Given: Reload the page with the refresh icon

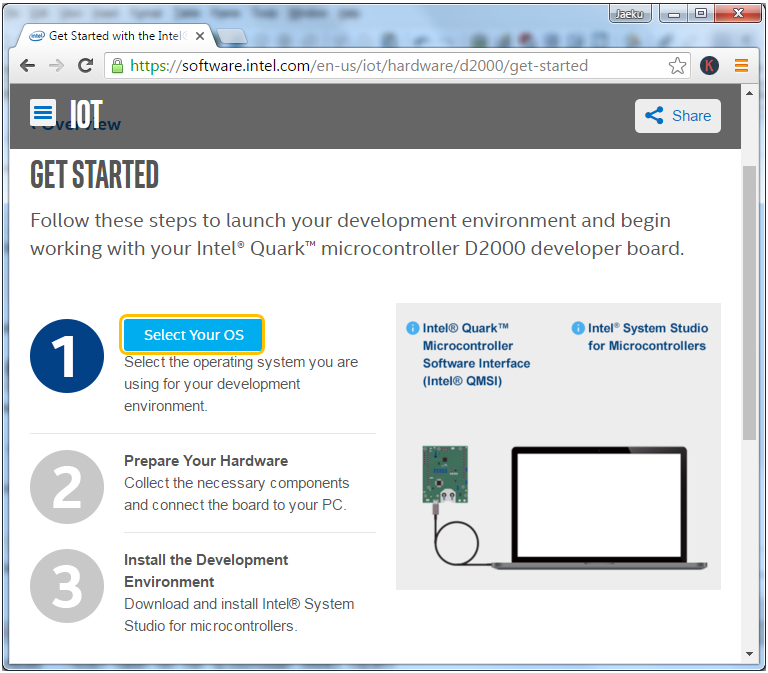Looking at the screenshot, I should pyautogui.click(x=86, y=65).
